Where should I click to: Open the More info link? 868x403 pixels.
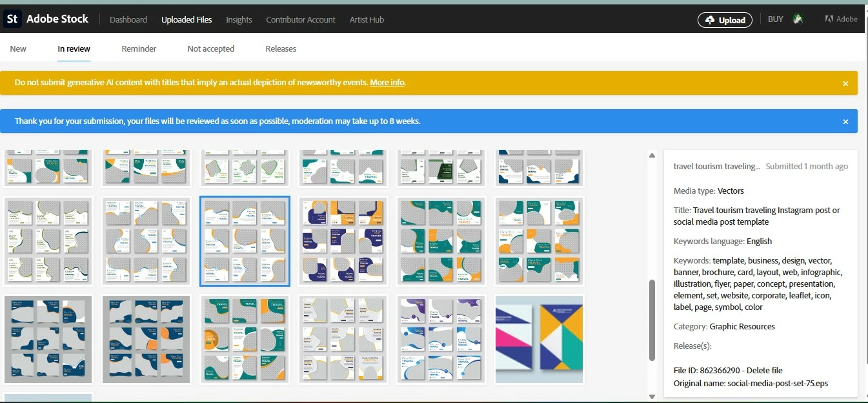pos(387,83)
